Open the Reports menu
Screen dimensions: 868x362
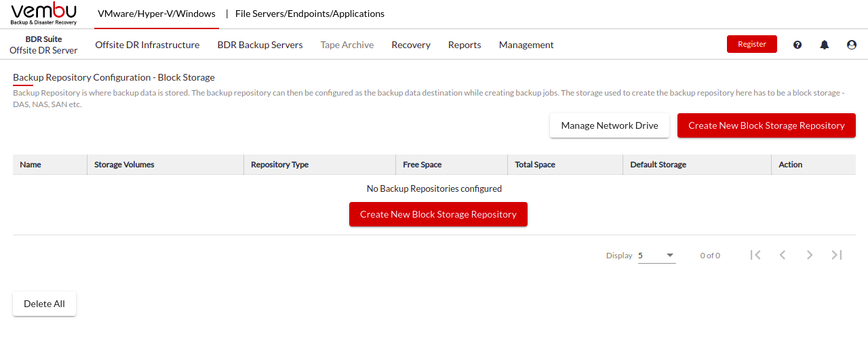(x=465, y=45)
